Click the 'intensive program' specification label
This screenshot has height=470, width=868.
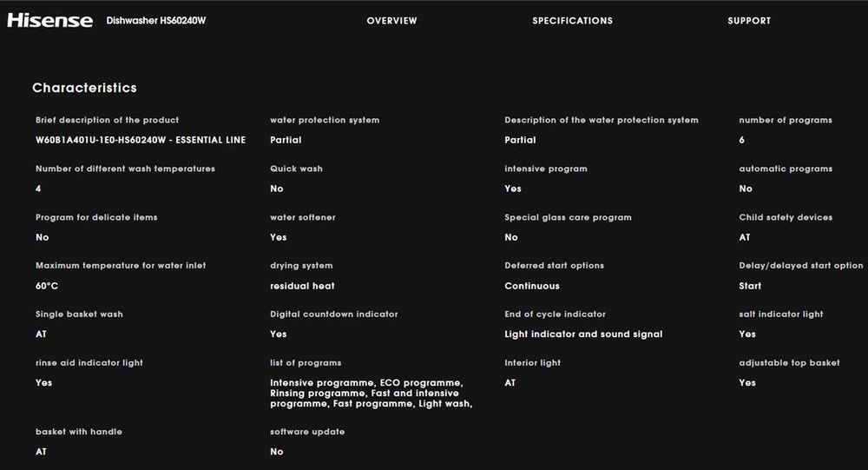546,169
